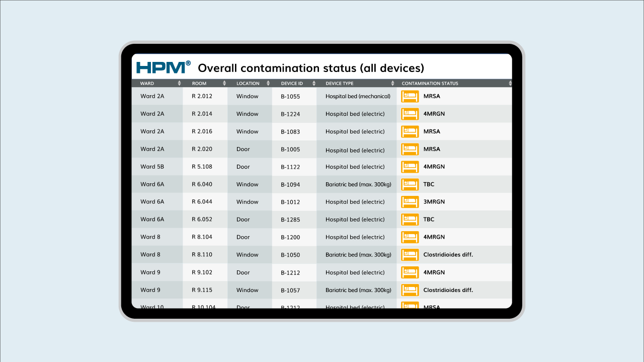Click the Contamination Status column header
The height and width of the screenshot is (362, 644).
(430, 84)
